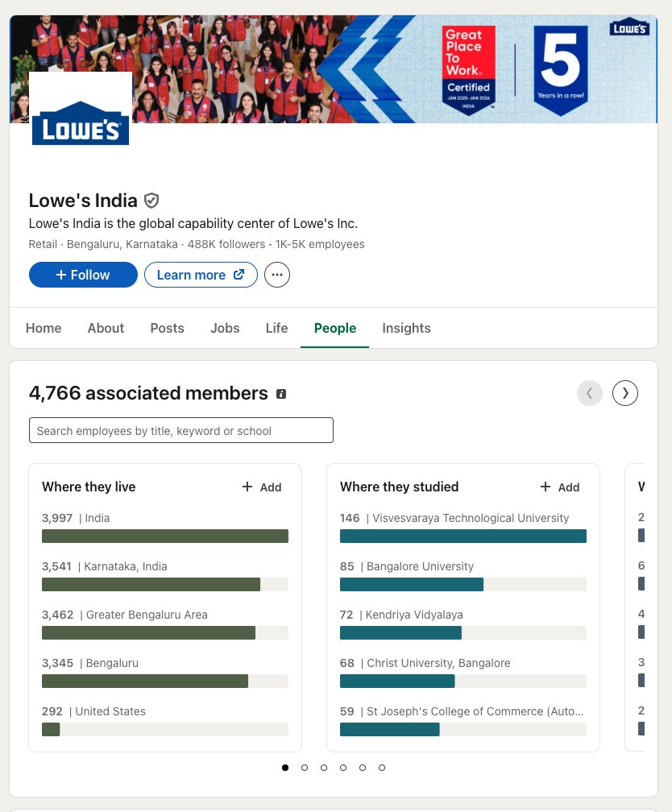Click the verified shield badge next to Lowe's India

coord(151,201)
